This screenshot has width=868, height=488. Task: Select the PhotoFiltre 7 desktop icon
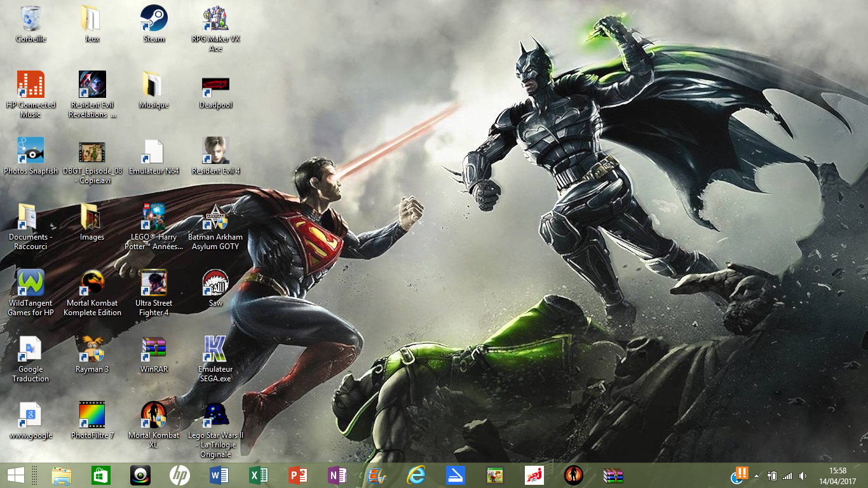coord(92,421)
